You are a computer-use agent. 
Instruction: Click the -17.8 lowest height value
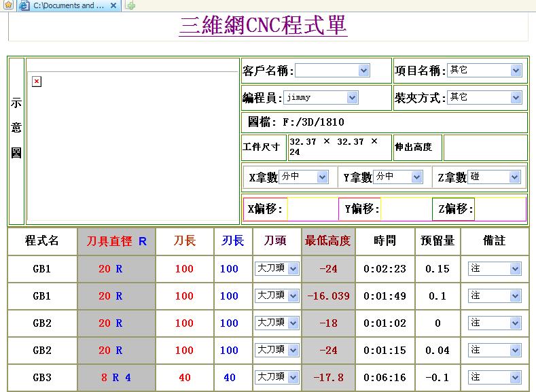coord(329,378)
